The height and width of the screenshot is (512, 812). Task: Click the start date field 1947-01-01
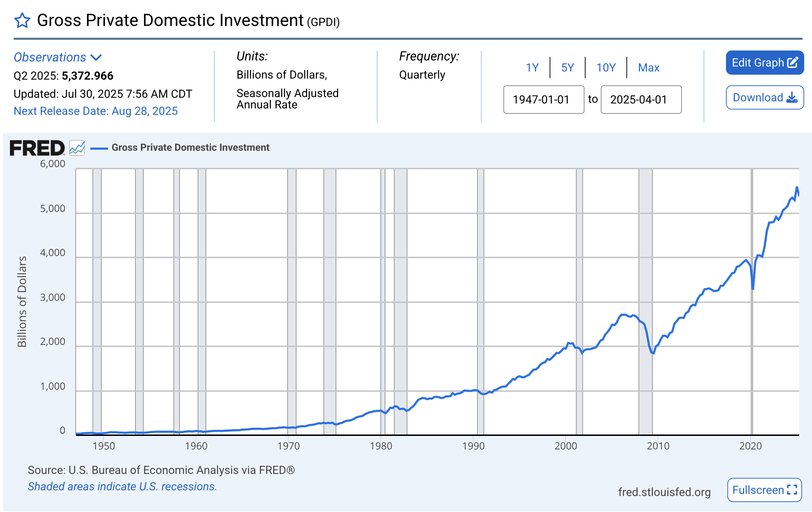[x=543, y=100]
